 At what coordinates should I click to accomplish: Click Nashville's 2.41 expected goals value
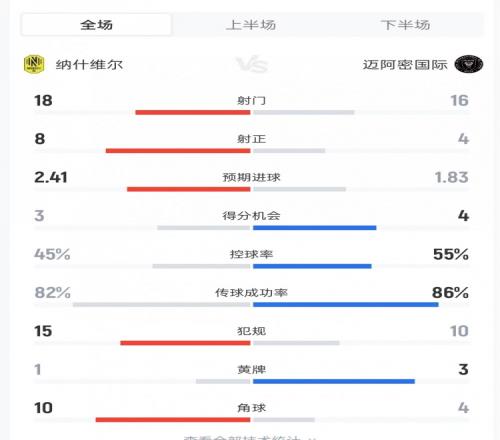[51, 177]
